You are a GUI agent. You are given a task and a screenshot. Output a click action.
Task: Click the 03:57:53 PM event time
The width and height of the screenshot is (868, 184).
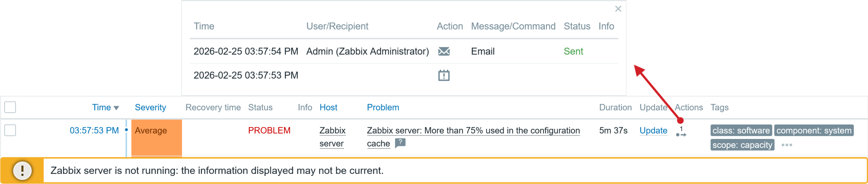point(94,131)
